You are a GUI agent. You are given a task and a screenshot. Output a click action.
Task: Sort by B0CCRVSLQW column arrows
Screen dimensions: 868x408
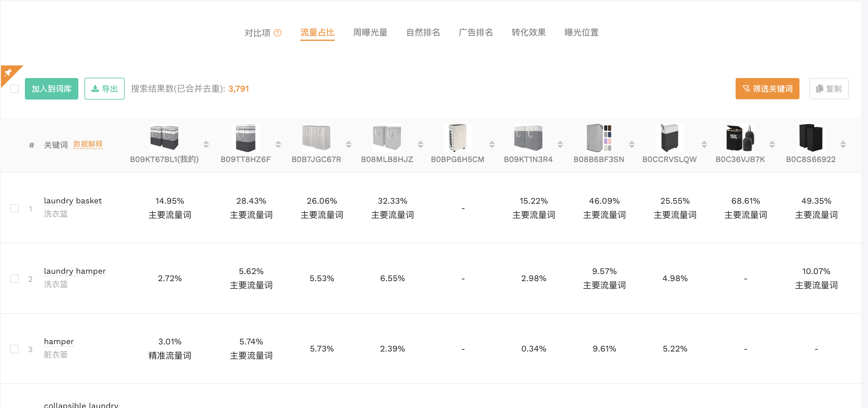pos(704,144)
